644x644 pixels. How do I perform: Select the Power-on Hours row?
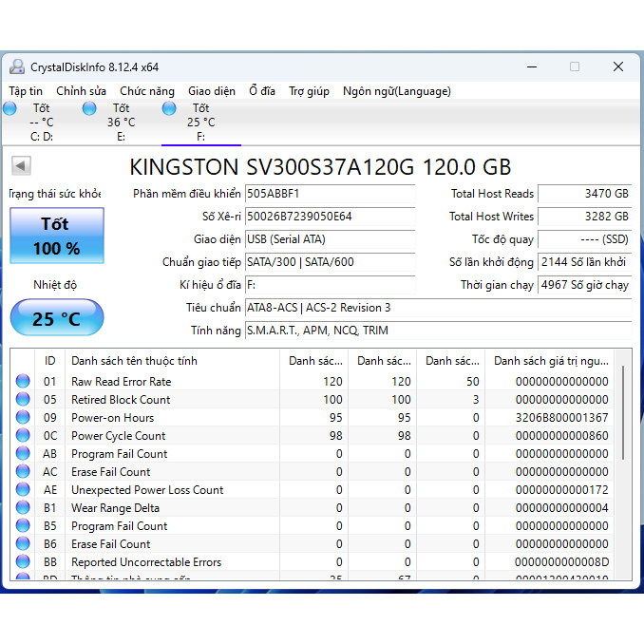coord(313,418)
